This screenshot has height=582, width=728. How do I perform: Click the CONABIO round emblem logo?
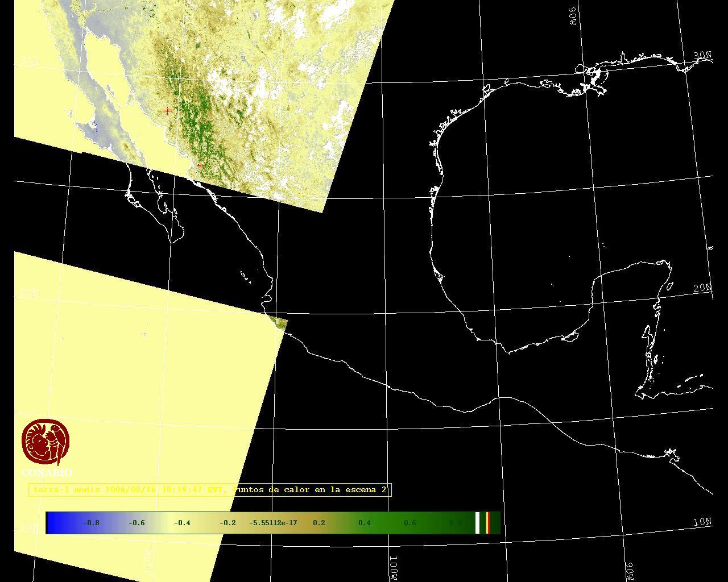click(x=45, y=442)
